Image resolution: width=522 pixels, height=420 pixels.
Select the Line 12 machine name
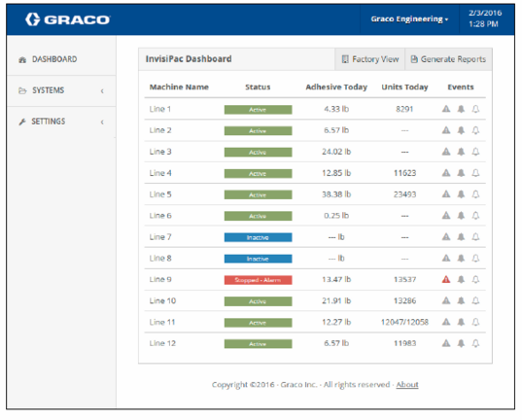(162, 343)
